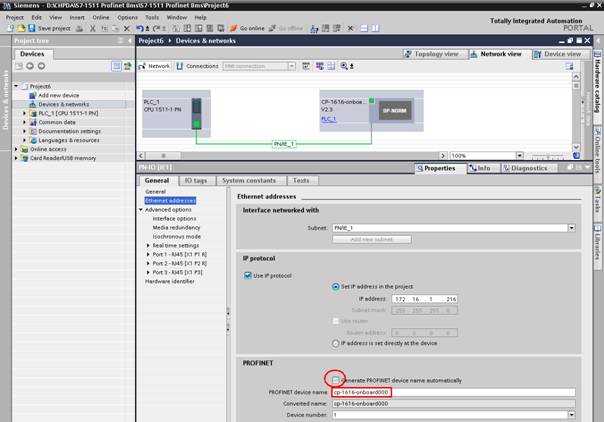Click the PLC_1 link under CP-1616 device

[328, 118]
